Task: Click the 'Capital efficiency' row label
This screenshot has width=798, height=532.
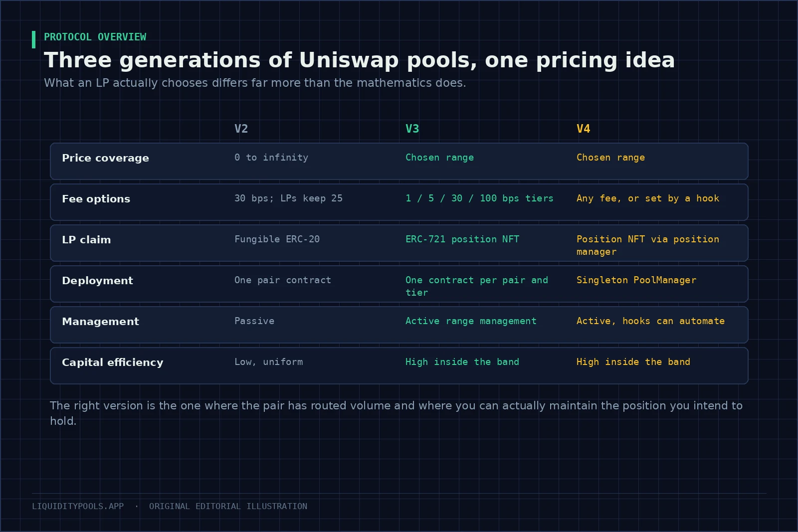Action: click(113, 362)
